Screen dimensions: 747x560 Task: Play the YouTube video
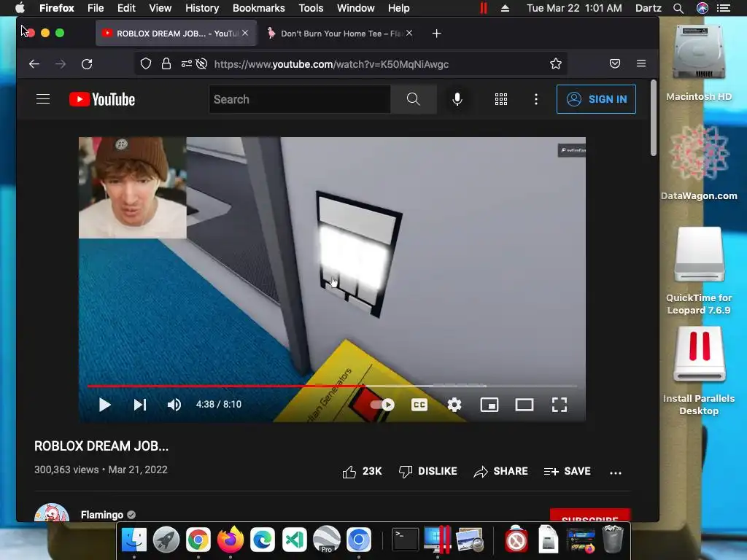coord(105,405)
